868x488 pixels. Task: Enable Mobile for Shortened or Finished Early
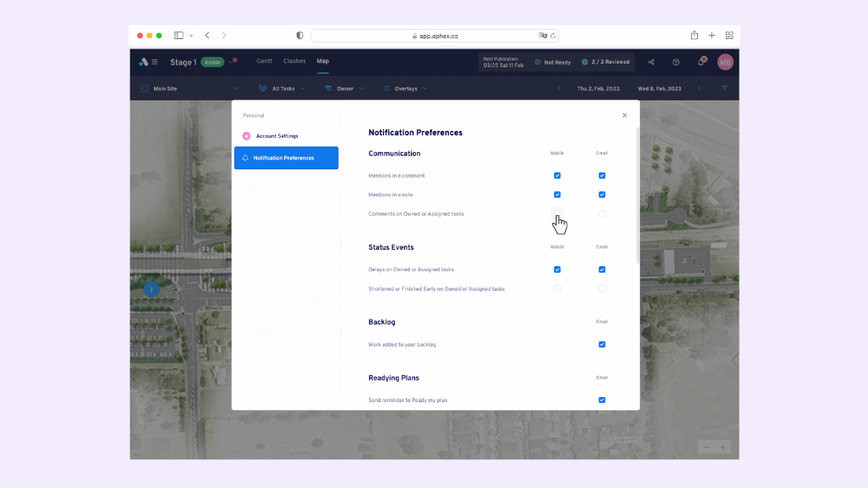coord(557,289)
